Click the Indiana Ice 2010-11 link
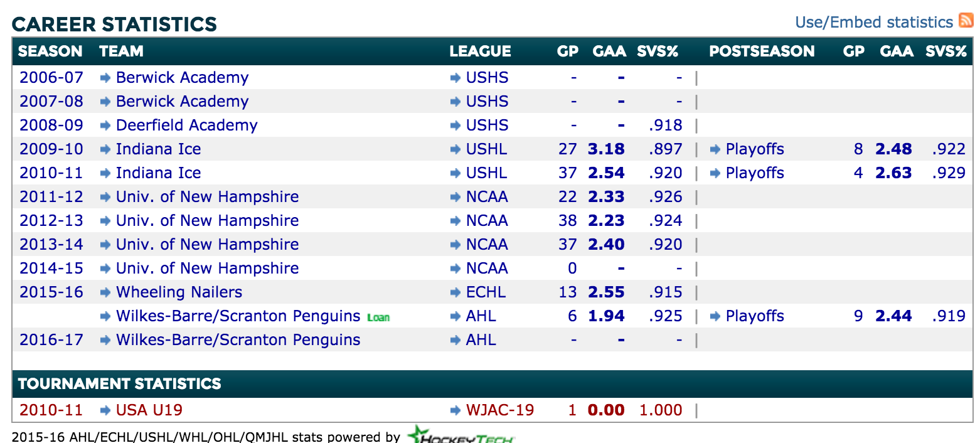Screen dimensions: 980x443 tap(159, 173)
